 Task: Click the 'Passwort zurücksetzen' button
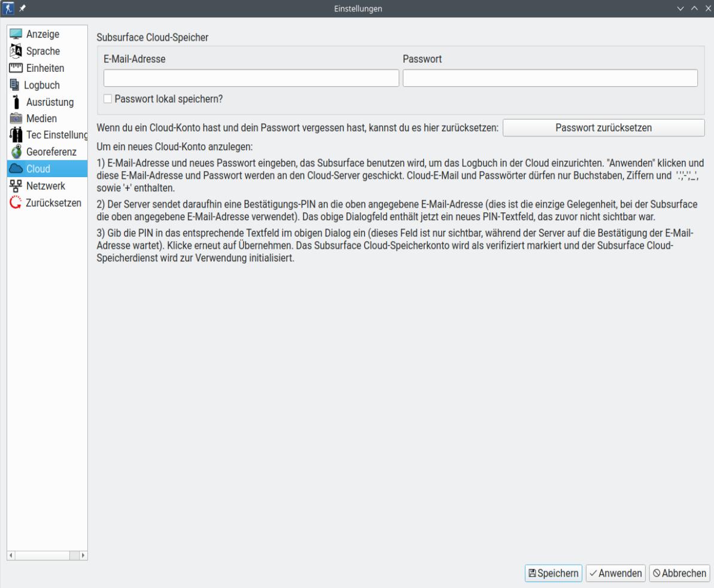click(603, 127)
